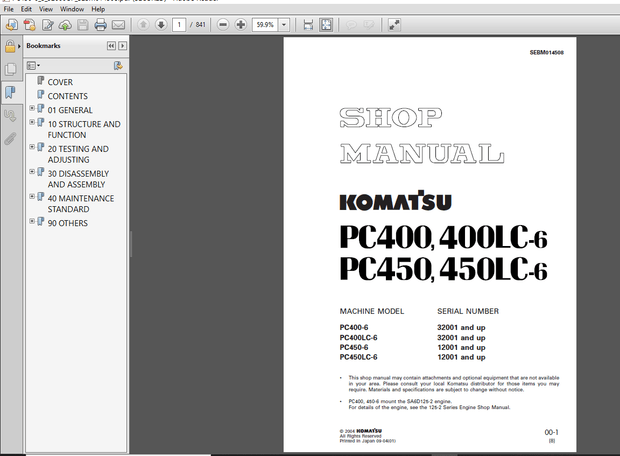Select the 20 TESTING AND ADJUSTING label
The height and width of the screenshot is (456, 620).
pos(78,154)
